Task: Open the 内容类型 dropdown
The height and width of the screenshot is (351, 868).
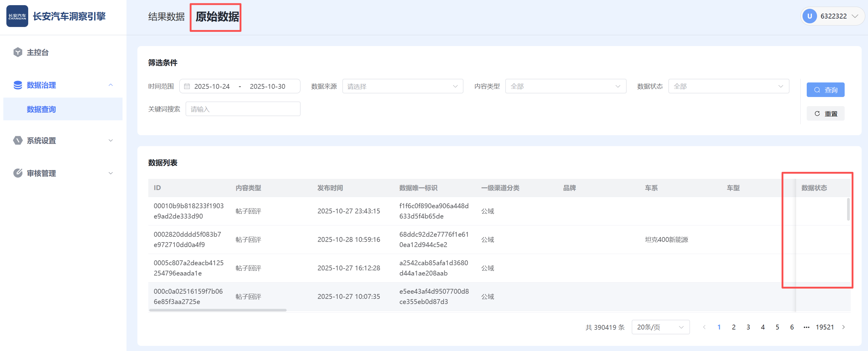Action: click(565, 86)
